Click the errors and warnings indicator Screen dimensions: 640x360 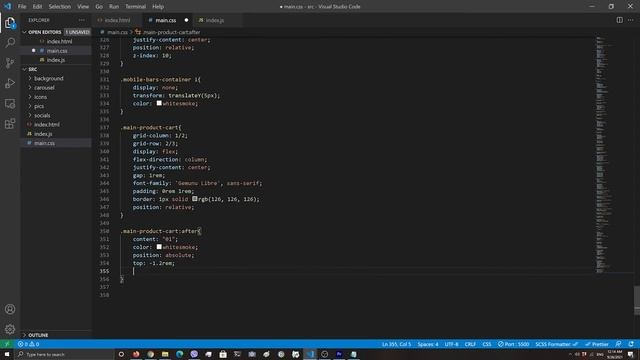(28, 344)
